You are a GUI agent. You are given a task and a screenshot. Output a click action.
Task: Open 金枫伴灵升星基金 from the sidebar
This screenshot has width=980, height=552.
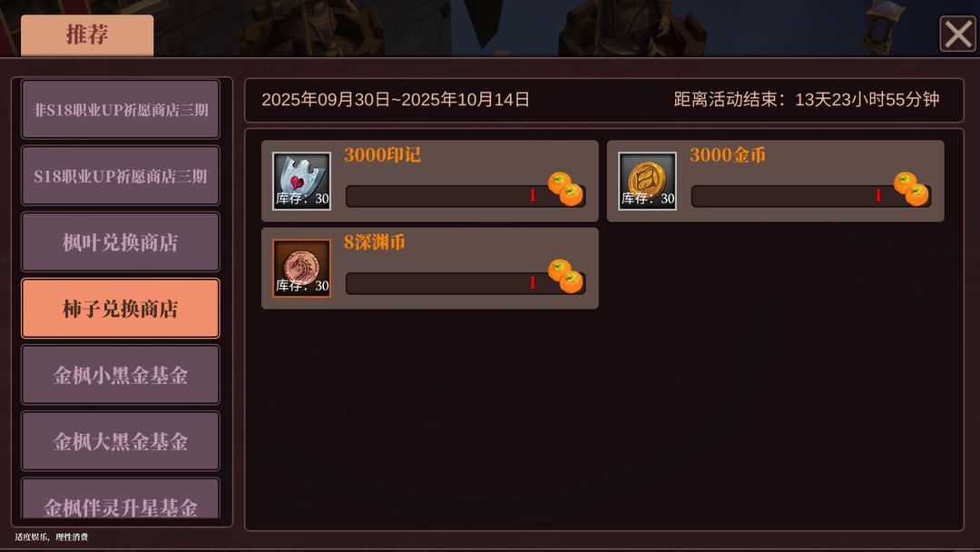tap(121, 498)
